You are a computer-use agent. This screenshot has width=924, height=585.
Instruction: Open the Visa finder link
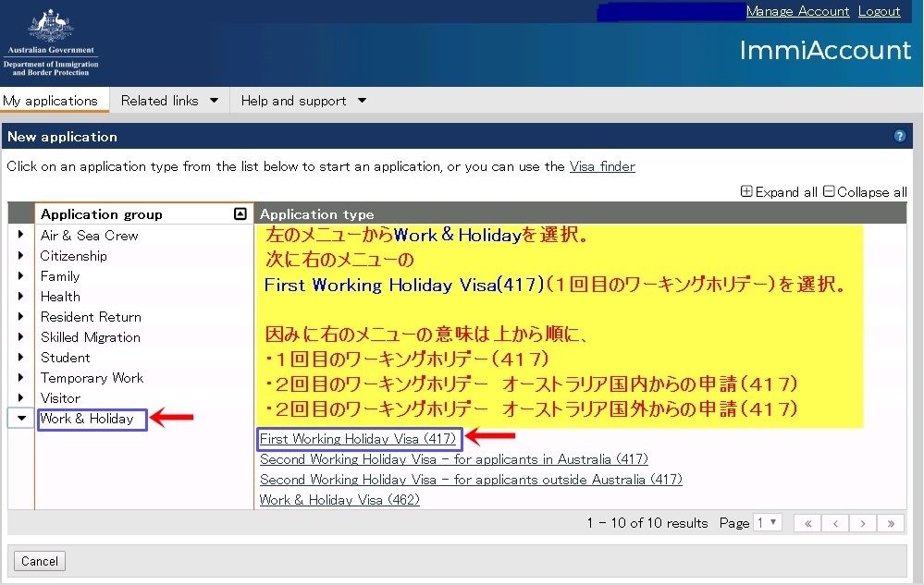tap(602, 166)
